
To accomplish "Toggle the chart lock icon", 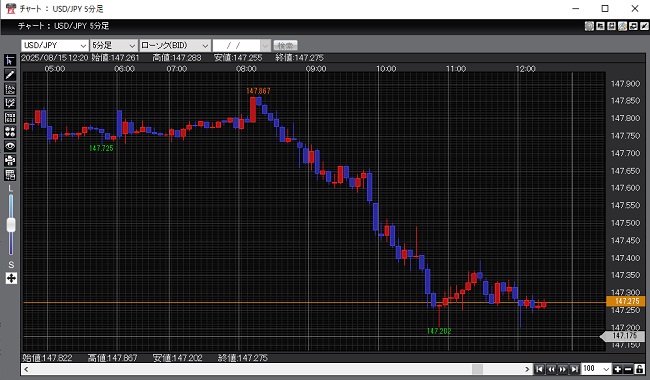I will (640, 369).
